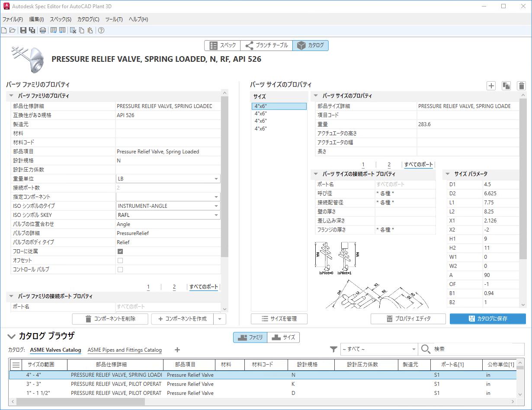Click the import table toolbar icon

point(62,30)
